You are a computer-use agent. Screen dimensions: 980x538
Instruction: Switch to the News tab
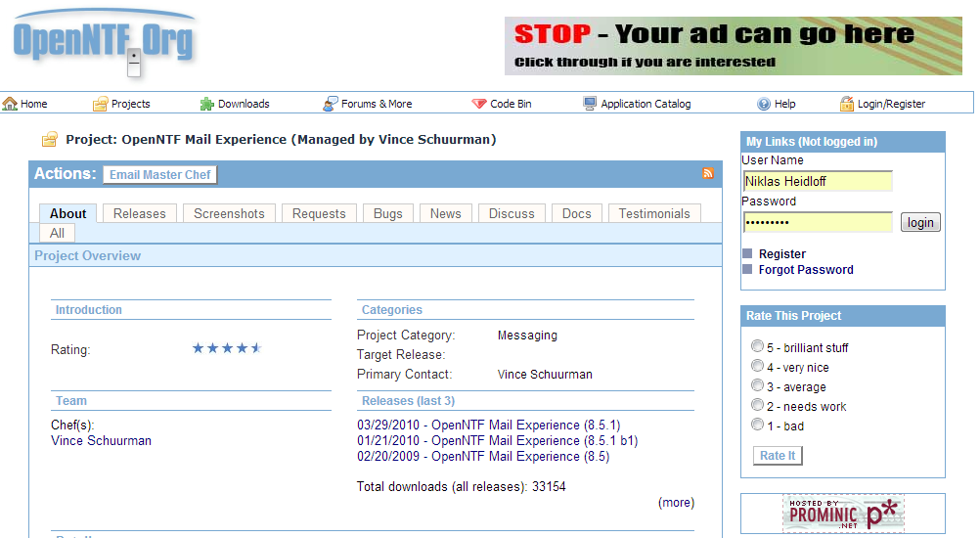coord(445,213)
